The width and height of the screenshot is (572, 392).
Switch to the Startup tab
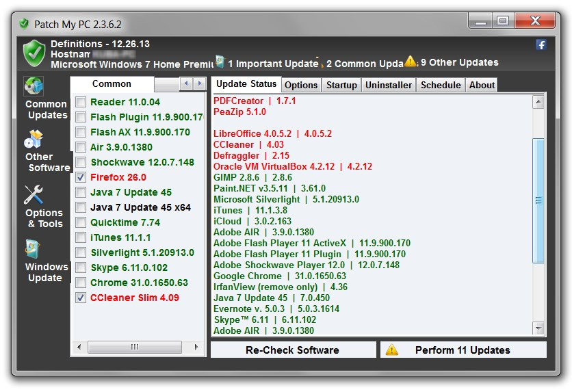(x=341, y=85)
